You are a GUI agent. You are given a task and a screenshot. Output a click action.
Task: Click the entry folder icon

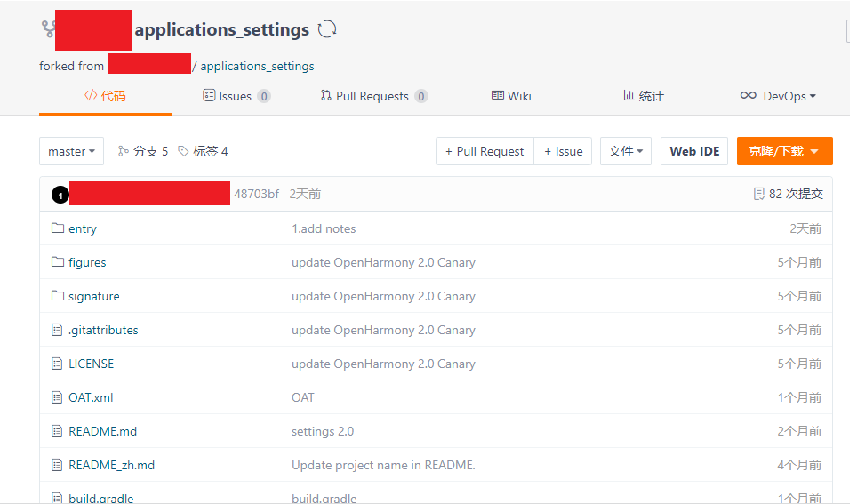point(58,228)
